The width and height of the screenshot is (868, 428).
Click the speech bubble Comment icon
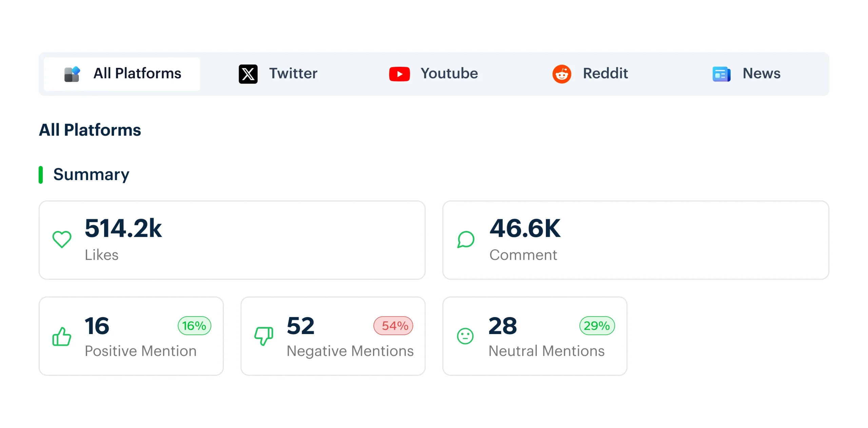tap(466, 239)
